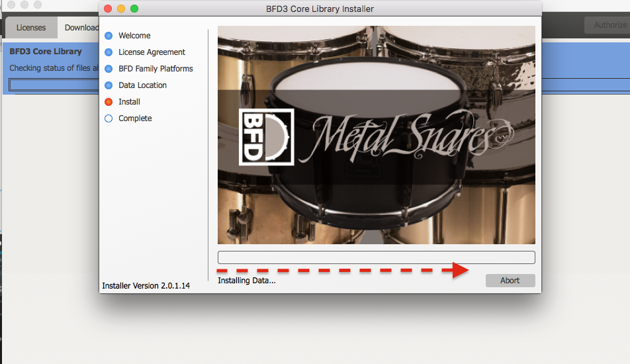Select the Welcome step bullet
Image resolution: width=630 pixels, height=364 pixels.
pos(109,36)
